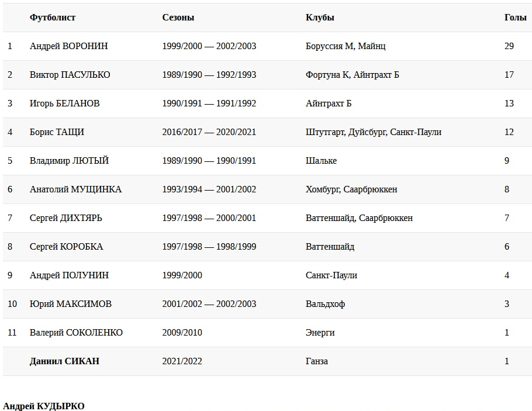The height and width of the screenshot is (411, 532).
Task: Select player name Андрей ВОРОНИН
Action: [68, 46]
